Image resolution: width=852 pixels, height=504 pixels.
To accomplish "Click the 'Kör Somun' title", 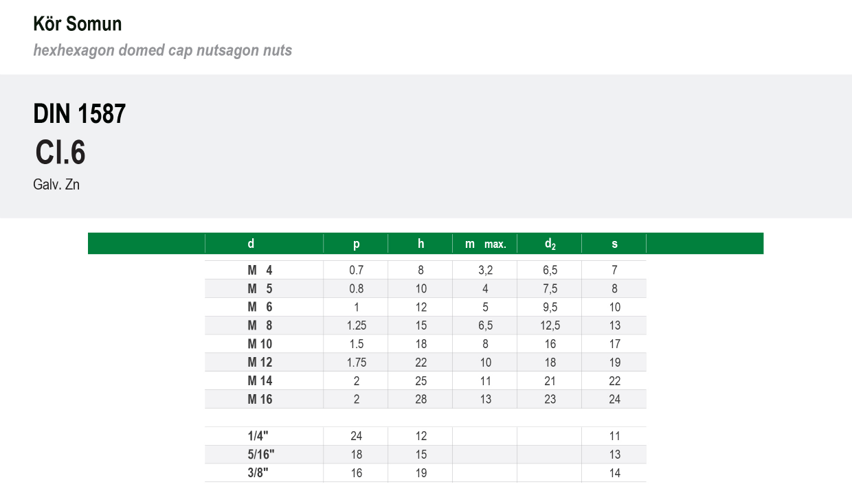I will pyautogui.click(x=78, y=24).
